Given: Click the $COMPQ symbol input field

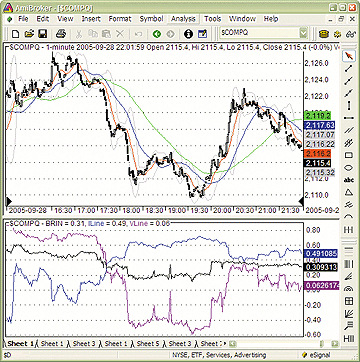Looking at the screenshot, I should pyautogui.click(x=259, y=33).
